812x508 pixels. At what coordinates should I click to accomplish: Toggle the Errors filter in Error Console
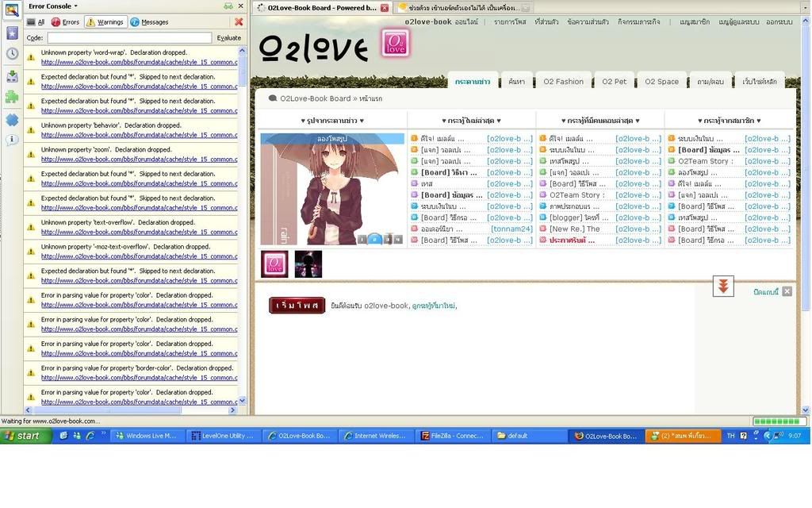[65, 21]
